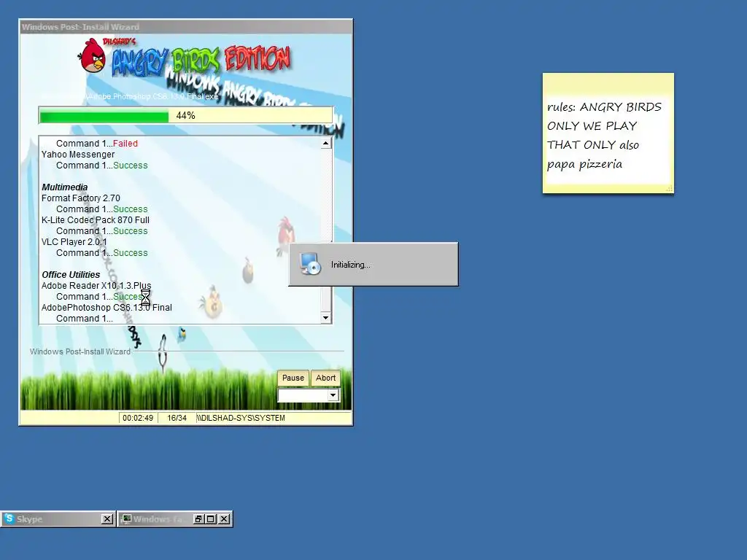Screen dimensions: 747x560
Task: Click the Format Factory 2.70 entry
Action: tap(80, 198)
